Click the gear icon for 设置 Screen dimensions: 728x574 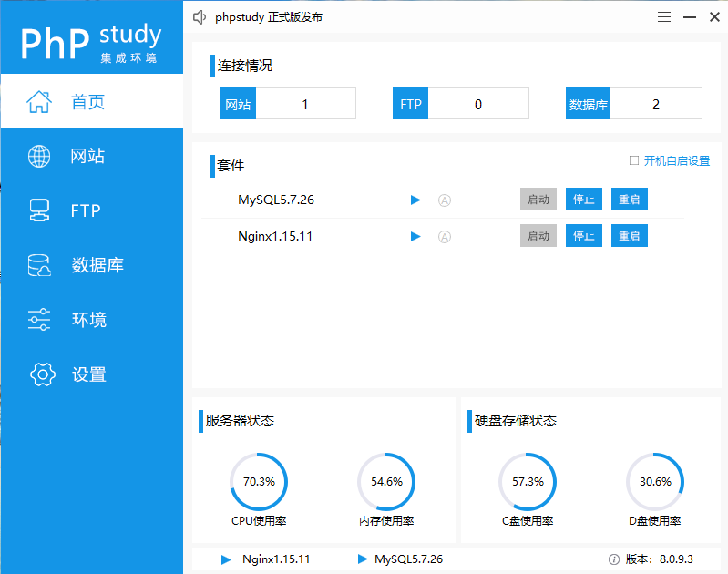42,374
